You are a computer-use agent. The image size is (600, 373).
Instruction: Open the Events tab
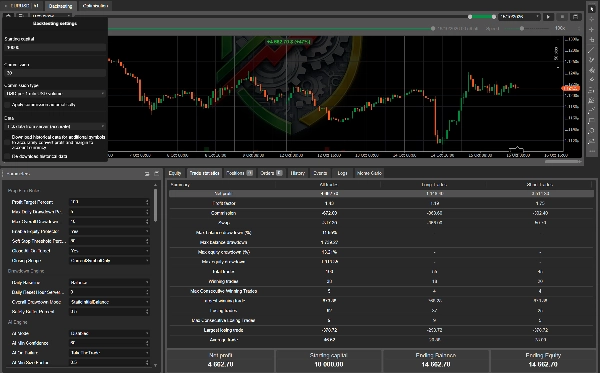tap(320, 173)
